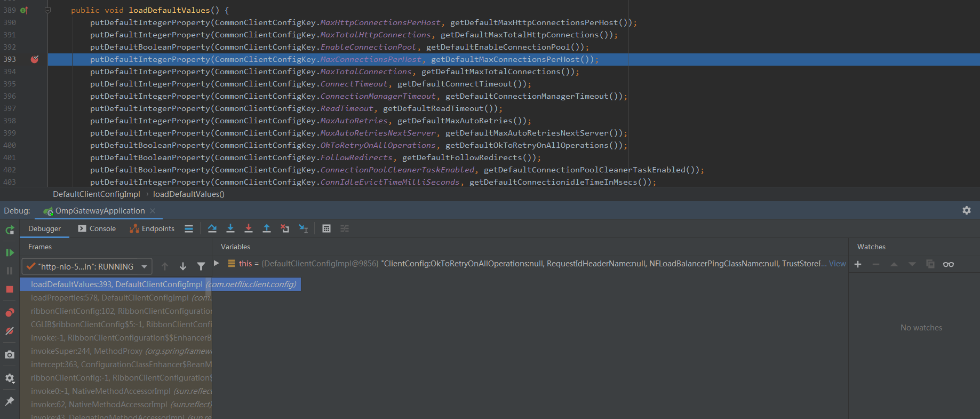Image resolution: width=980 pixels, height=419 pixels.
Task: Remove watch with minus icon
Action: [x=876, y=264]
